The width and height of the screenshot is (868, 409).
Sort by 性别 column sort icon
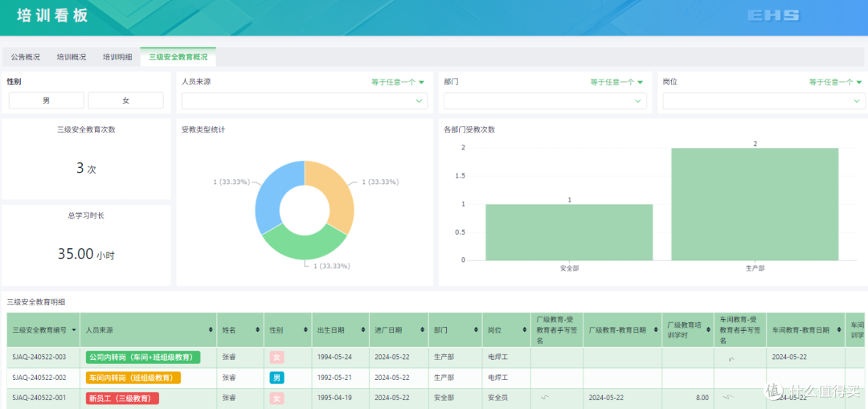click(305, 330)
